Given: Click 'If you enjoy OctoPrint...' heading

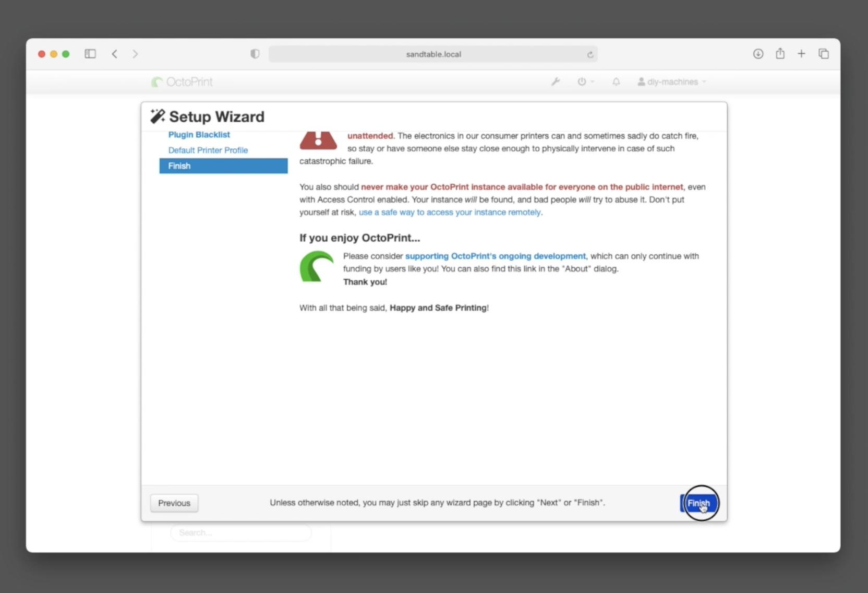Looking at the screenshot, I should (359, 238).
